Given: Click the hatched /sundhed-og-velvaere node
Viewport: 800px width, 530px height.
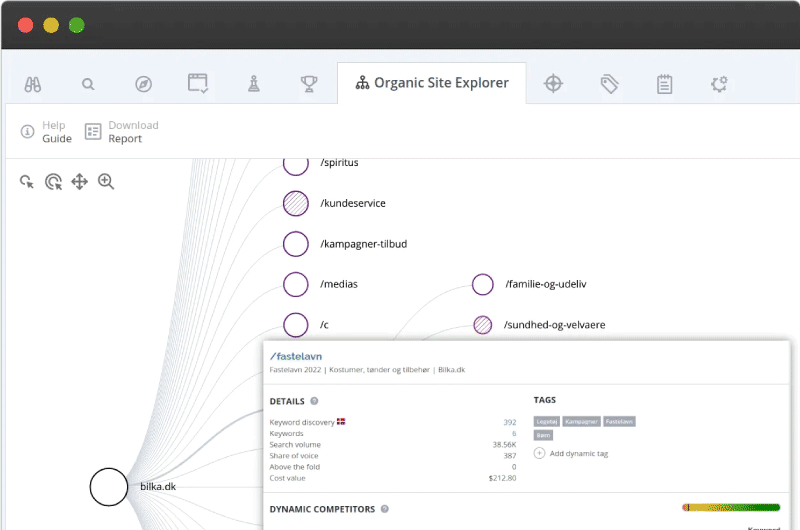Looking at the screenshot, I should (x=483, y=325).
